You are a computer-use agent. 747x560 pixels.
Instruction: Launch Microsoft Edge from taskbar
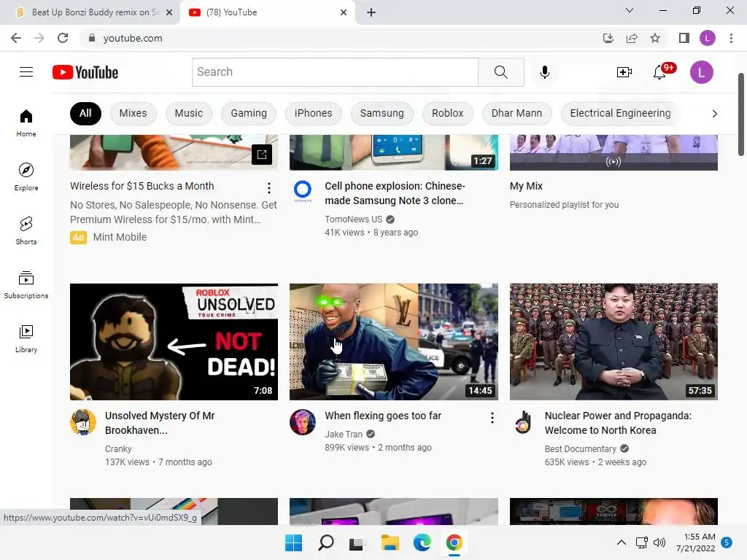pyautogui.click(x=422, y=542)
